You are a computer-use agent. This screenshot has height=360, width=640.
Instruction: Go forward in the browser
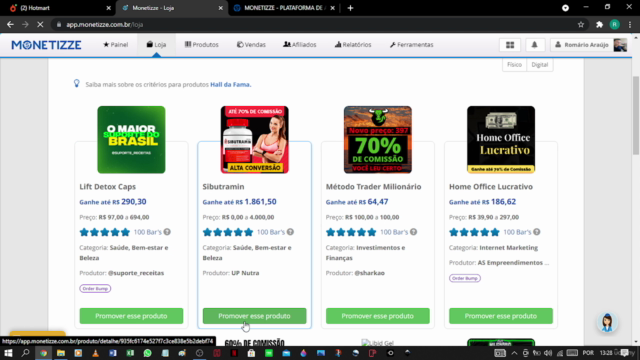click(25, 24)
